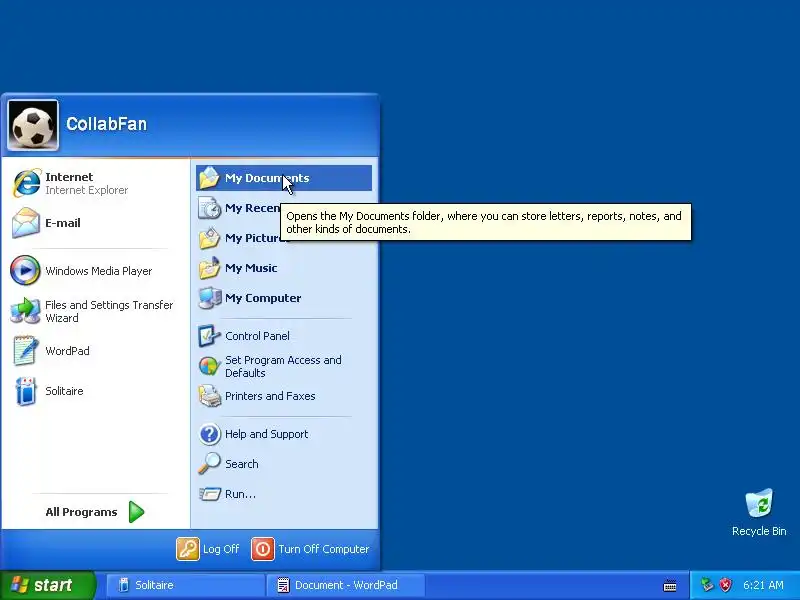The width and height of the screenshot is (800, 600).
Task: Click Set Program Access and Defaults text
Action: [283, 366]
